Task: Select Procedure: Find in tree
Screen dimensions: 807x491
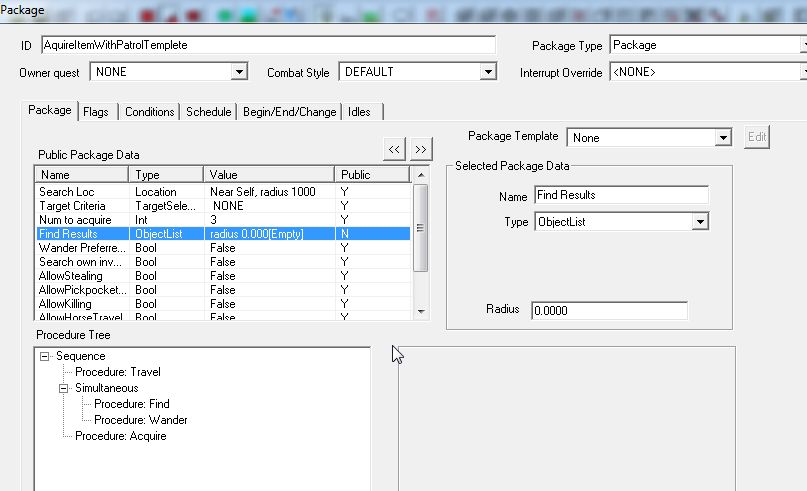Action: tap(132, 404)
